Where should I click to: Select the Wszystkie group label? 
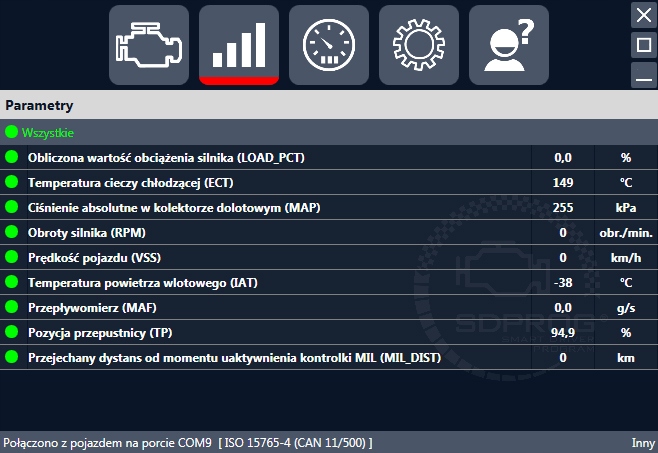(x=48, y=133)
